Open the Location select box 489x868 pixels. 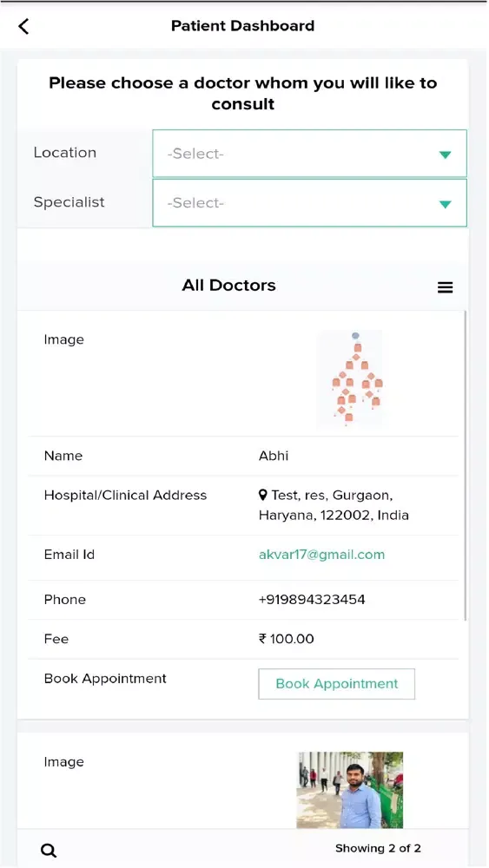coord(309,154)
